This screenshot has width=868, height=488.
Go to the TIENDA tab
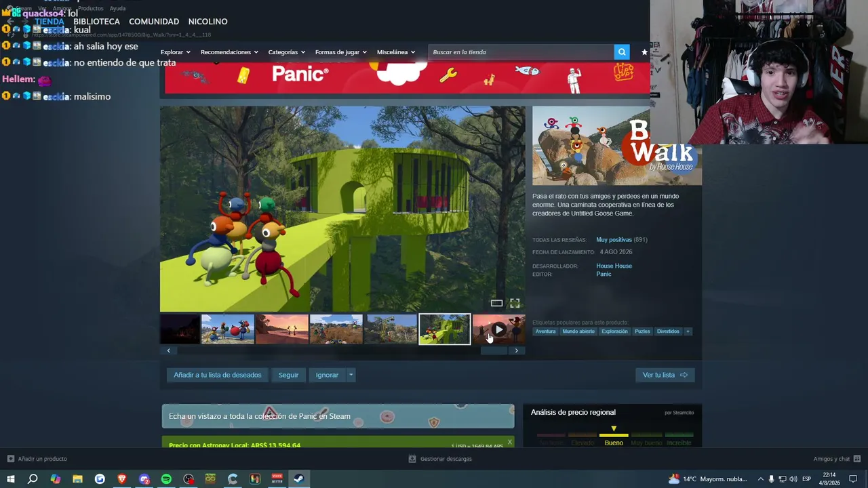click(49, 22)
